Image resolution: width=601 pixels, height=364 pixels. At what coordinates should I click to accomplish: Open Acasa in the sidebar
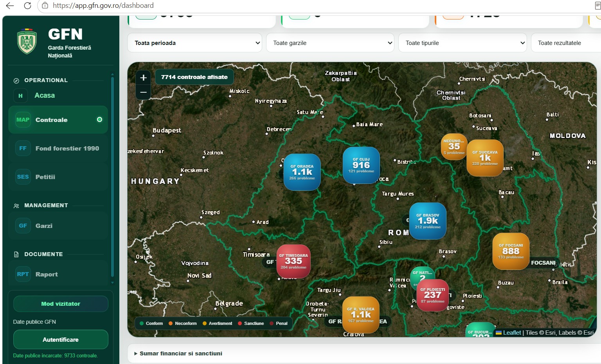45,95
